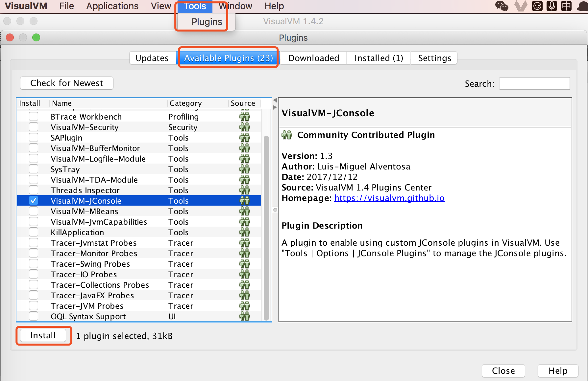The image size is (588, 381).
Task: Open the Settings tab
Action: pos(434,58)
